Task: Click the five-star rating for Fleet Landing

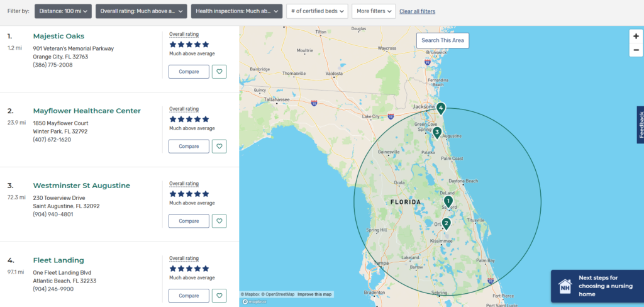Action: pyautogui.click(x=189, y=269)
